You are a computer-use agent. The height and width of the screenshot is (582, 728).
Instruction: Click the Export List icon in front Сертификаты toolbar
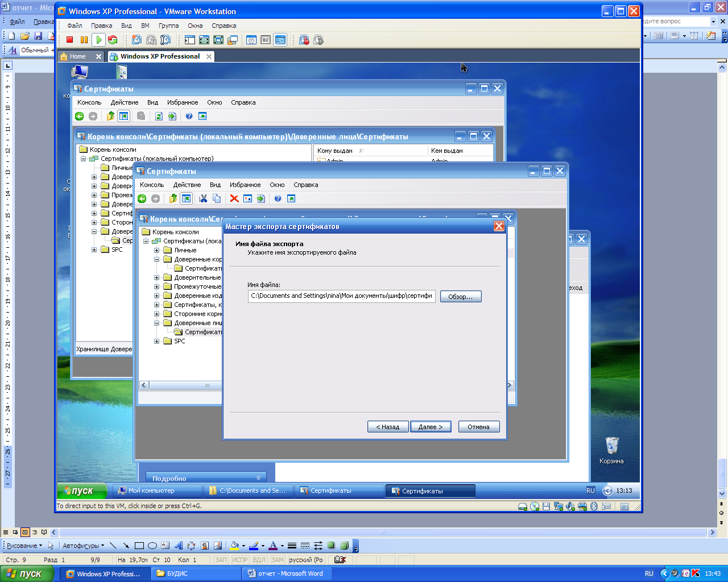261,198
